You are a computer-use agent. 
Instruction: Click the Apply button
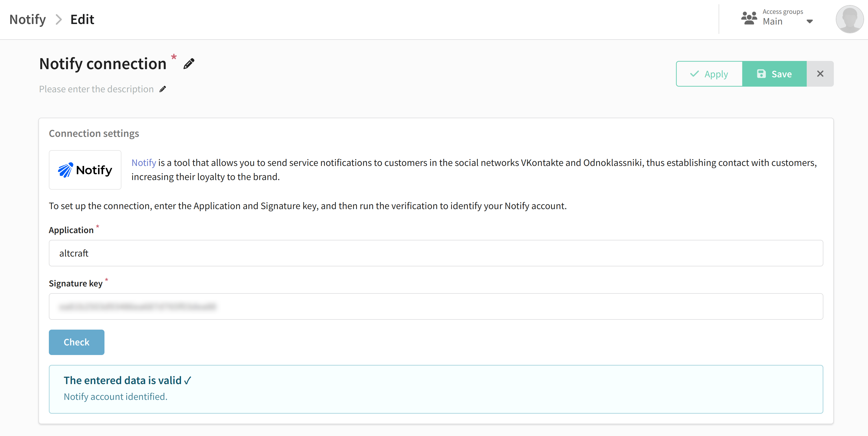tap(709, 74)
